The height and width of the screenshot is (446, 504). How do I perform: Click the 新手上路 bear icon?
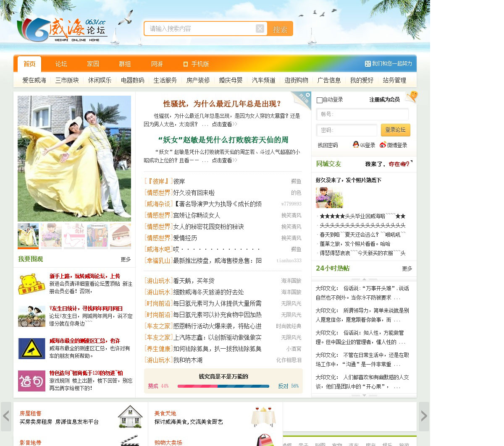(x=31, y=284)
